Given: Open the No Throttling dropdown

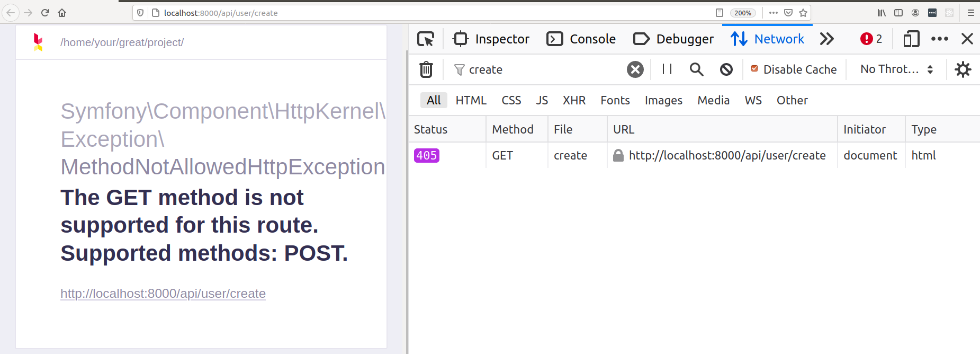Looking at the screenshot, I should click(x=896, y=69).
